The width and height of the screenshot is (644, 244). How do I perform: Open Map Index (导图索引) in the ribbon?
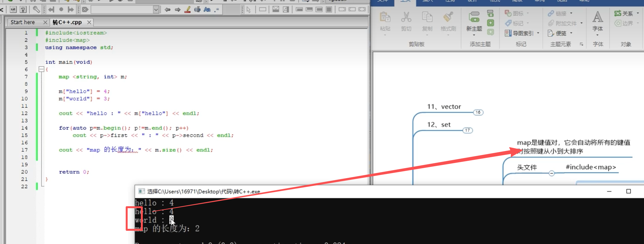pos(519,33)
